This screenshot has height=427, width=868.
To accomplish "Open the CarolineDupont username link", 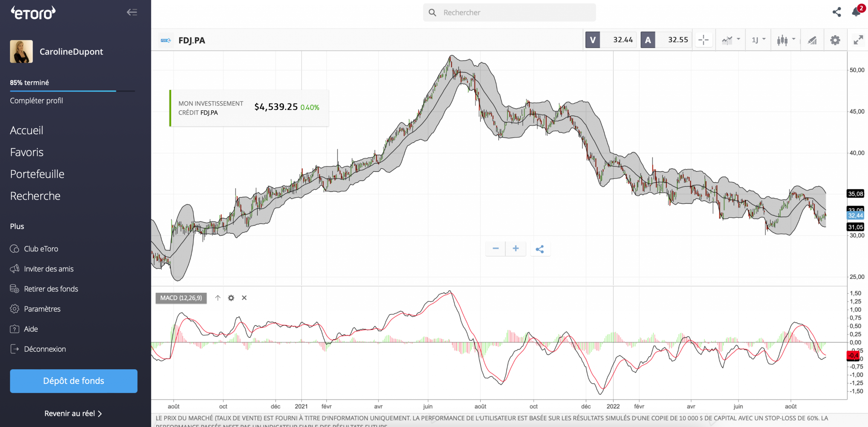I will 71,52.
